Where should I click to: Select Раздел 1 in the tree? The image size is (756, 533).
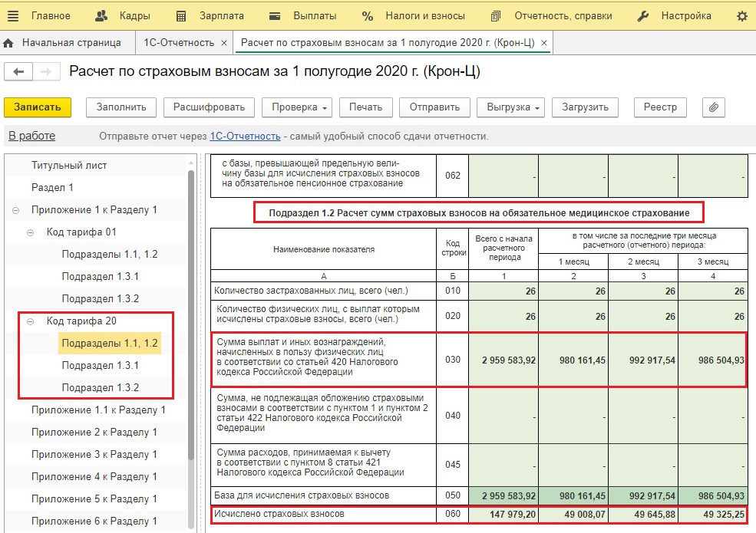pos(52,187)
